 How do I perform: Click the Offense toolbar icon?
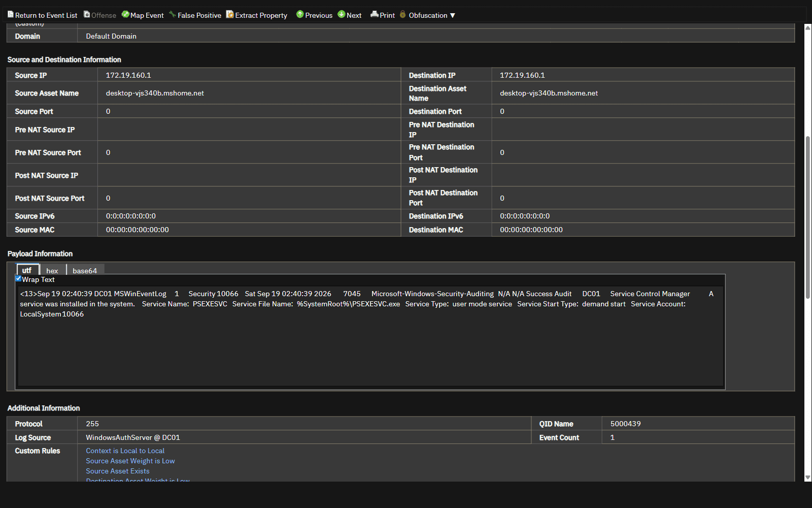click(87, 15)
